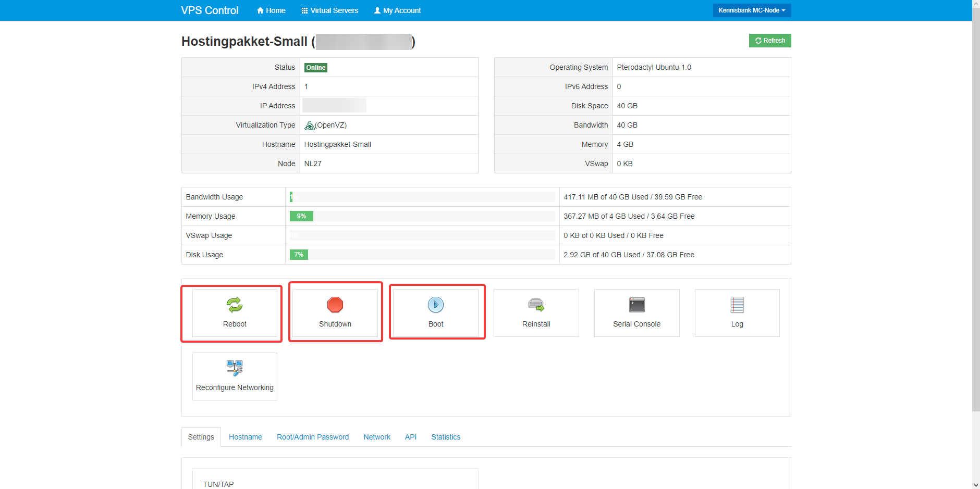Click the red Shutdown stop icon
The image size is (980, 489).
[335, 305]
